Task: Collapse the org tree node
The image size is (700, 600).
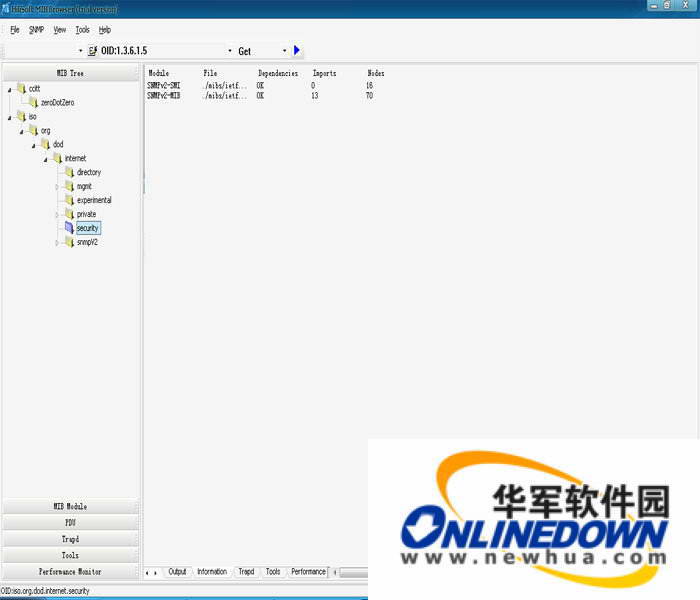Action: (21, 132)
